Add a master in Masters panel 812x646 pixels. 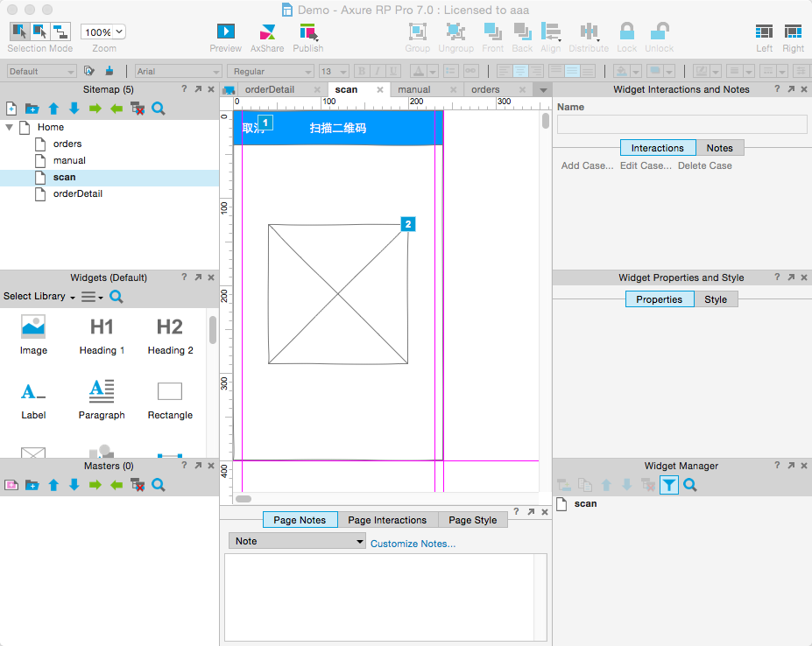pyautogui.click(x=11, y=485)
